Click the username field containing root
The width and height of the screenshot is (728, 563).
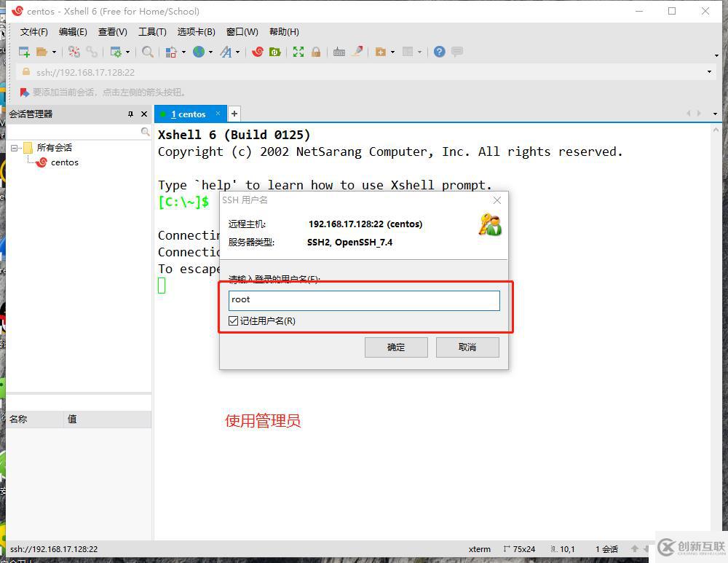pos(364,301)
